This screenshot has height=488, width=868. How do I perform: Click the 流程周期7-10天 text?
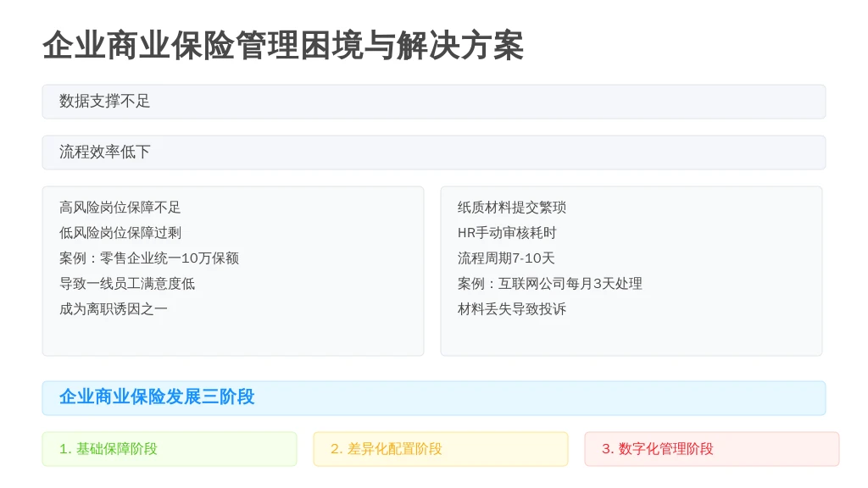pos(507,258)
